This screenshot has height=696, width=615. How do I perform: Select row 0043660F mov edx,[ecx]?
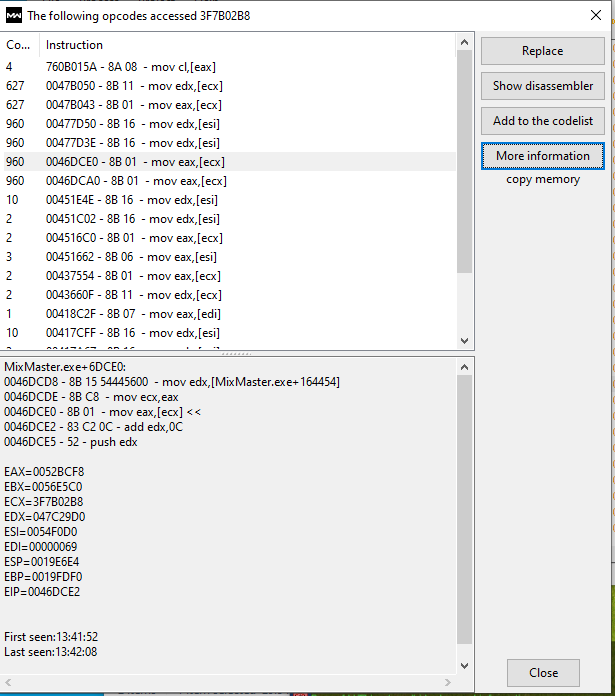[x=229, y=295]
